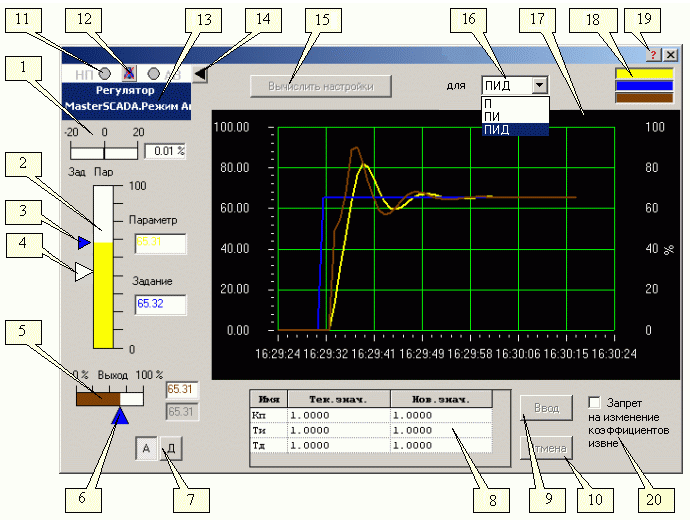This screenshot has width=690, height=521.
Task: Click the Кп new value cell
Action: pyautogui.click(x=441, y=415)
